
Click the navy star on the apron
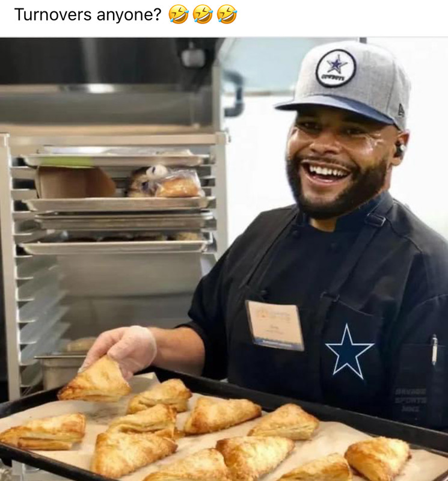349,352
